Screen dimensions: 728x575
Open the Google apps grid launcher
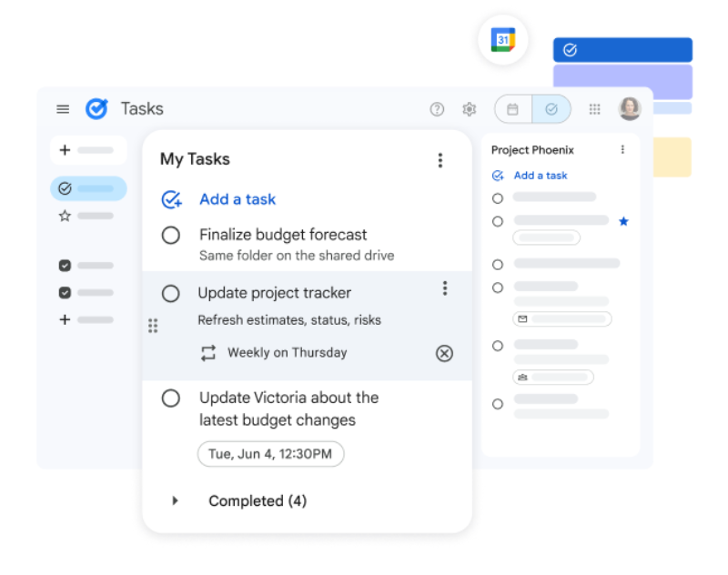[x=594, y=109]
